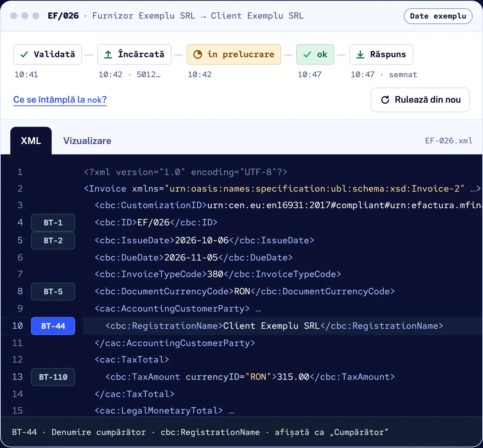Click code line number 10

click(17, 326)
